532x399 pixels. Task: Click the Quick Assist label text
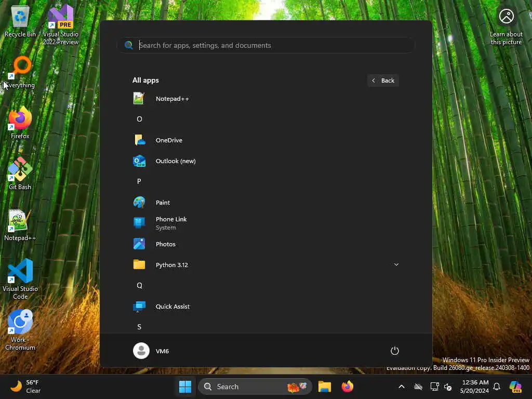[x=172, y=307]
